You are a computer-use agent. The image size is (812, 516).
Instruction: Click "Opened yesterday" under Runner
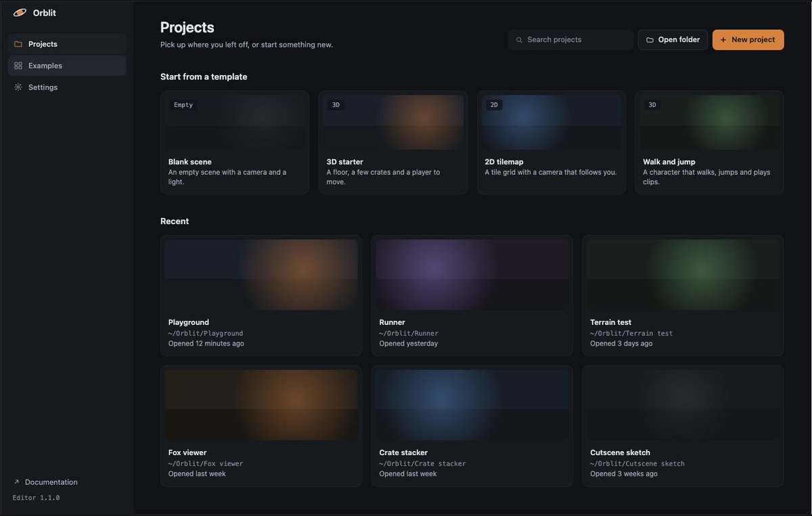[x=409, y=343]
